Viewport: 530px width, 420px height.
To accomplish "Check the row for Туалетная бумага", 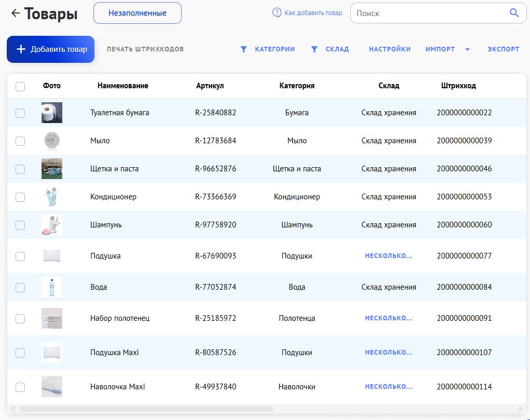I will coord(20,112).
